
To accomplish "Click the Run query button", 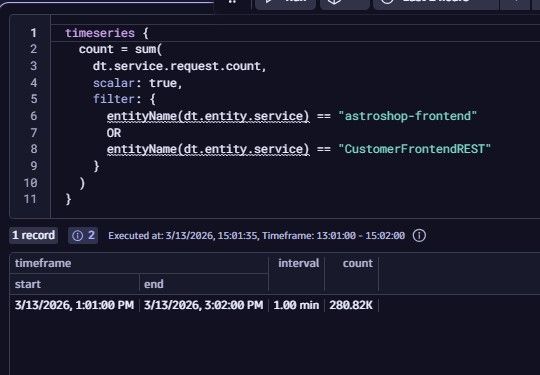I will [285, 3].
